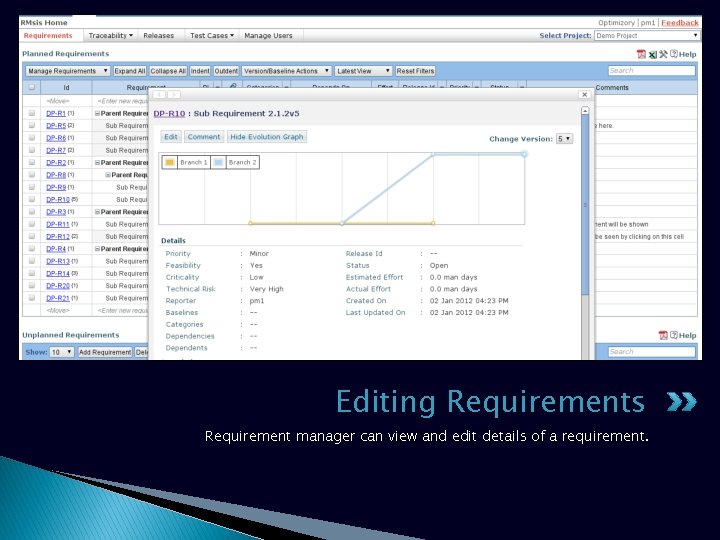Open Help for Unplanned Requirements
Screen dimensions: 720x540
(683, 335)
